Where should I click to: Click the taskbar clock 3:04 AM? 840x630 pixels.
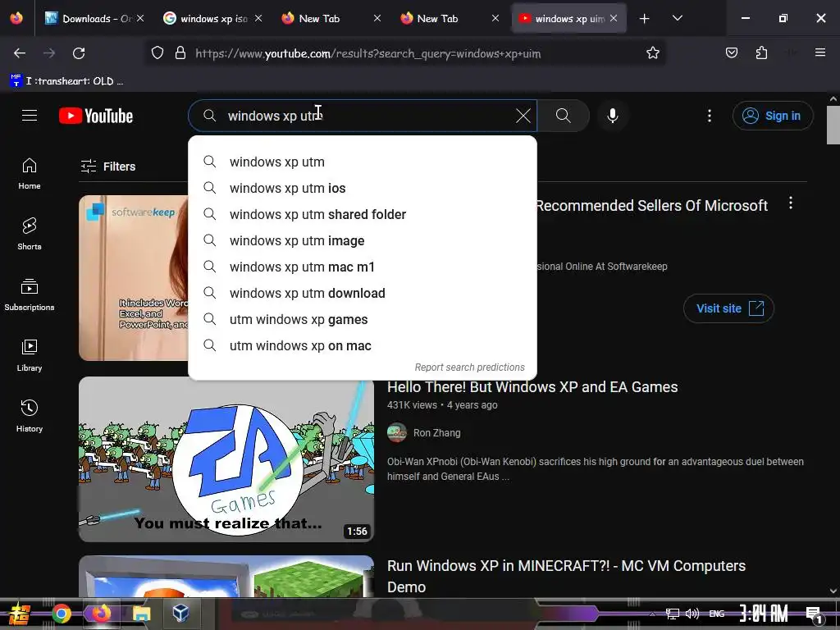(764, 614)
